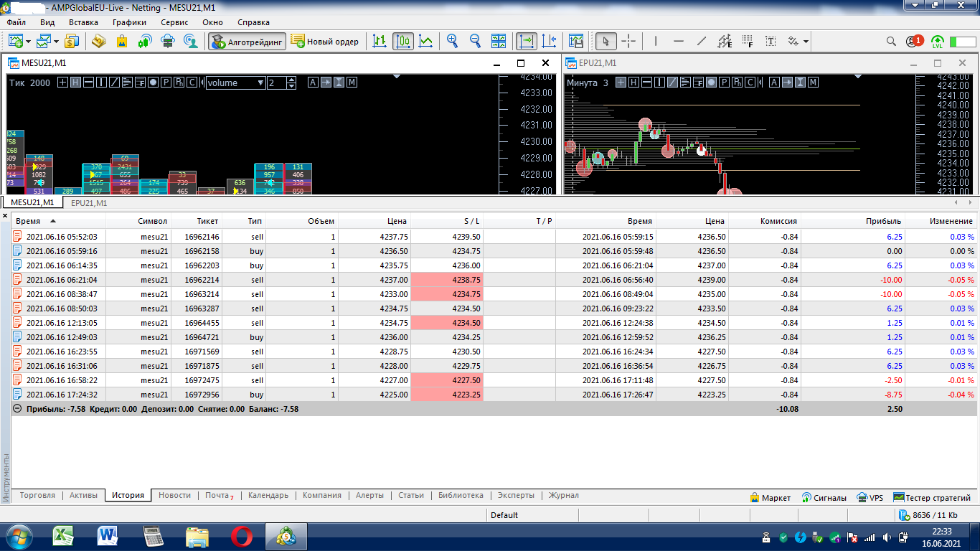Switch to the EPU21,M1 chart tab

(89, 203)
